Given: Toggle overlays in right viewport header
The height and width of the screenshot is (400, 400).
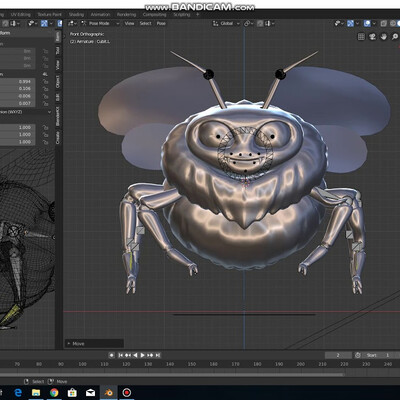Looking at the screenshot, I should (x=367, y=23).
